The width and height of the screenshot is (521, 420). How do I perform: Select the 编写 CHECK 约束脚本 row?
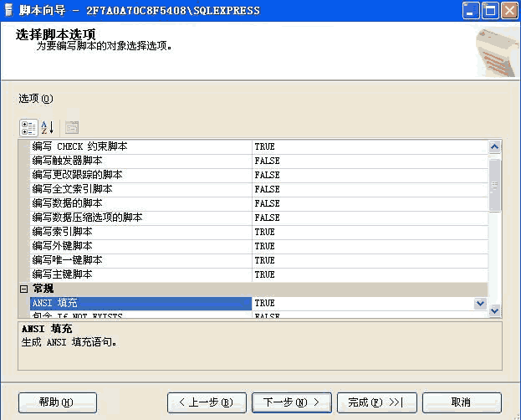pos(138,146)
